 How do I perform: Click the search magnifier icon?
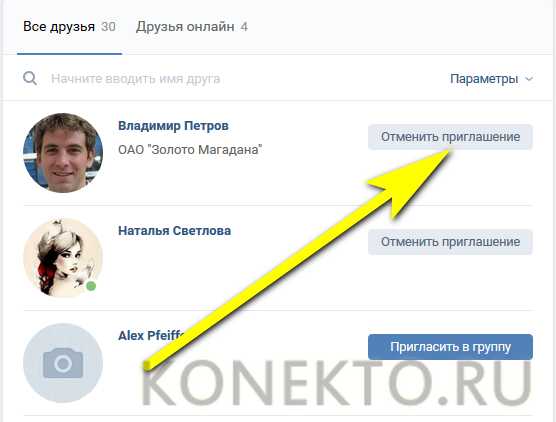coord(30,78)
